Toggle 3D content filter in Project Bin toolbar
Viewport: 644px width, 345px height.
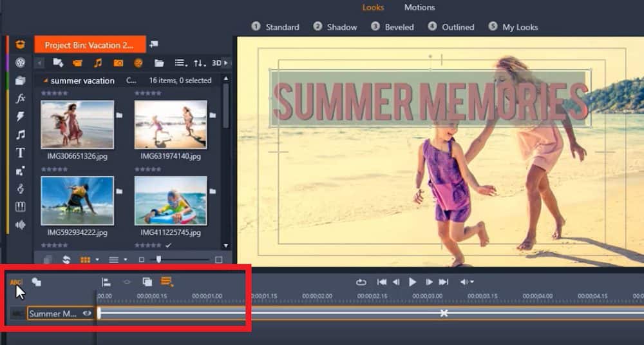click(216, 63)
